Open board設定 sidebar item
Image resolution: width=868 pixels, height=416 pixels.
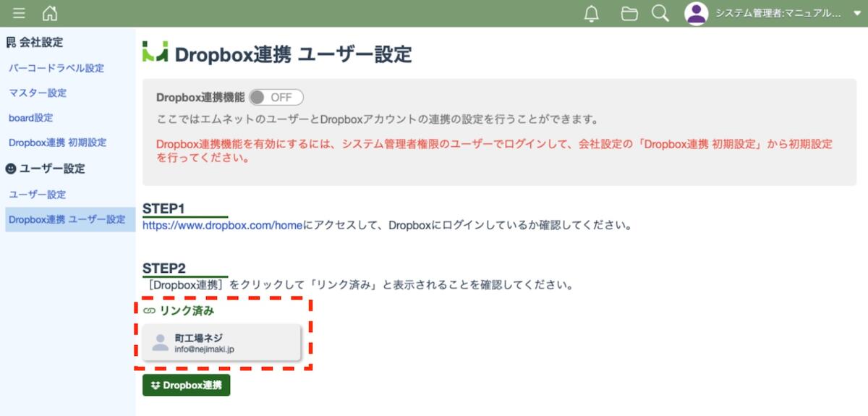click(x=30, y=117)
